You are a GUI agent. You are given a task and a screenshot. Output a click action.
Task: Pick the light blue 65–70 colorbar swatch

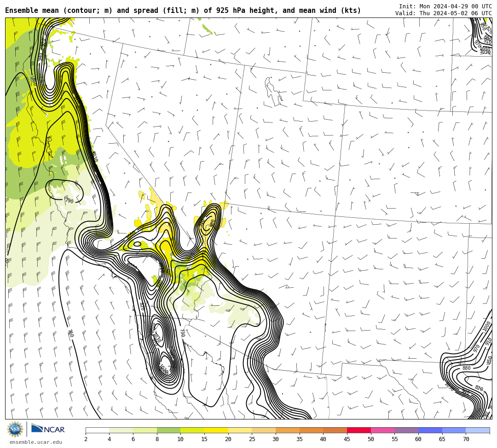(x=454, y=430)
